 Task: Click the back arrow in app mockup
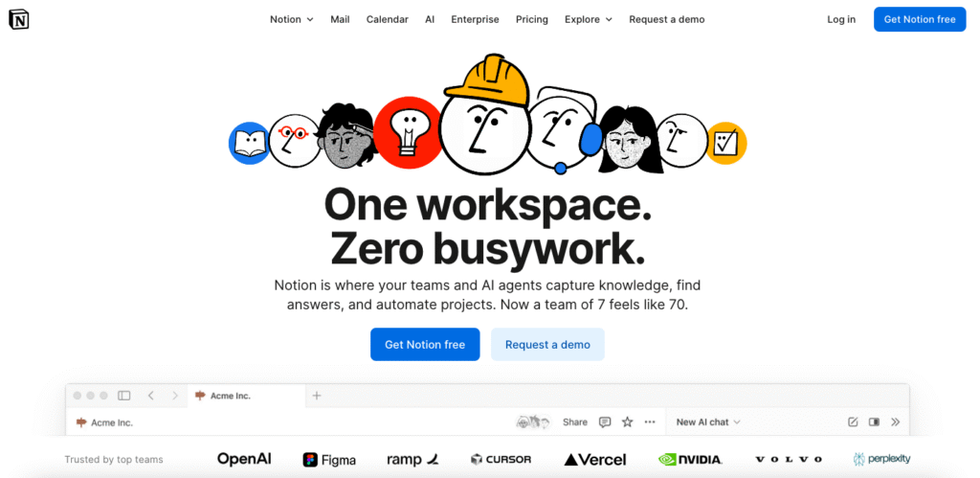[x=150, y=396]
